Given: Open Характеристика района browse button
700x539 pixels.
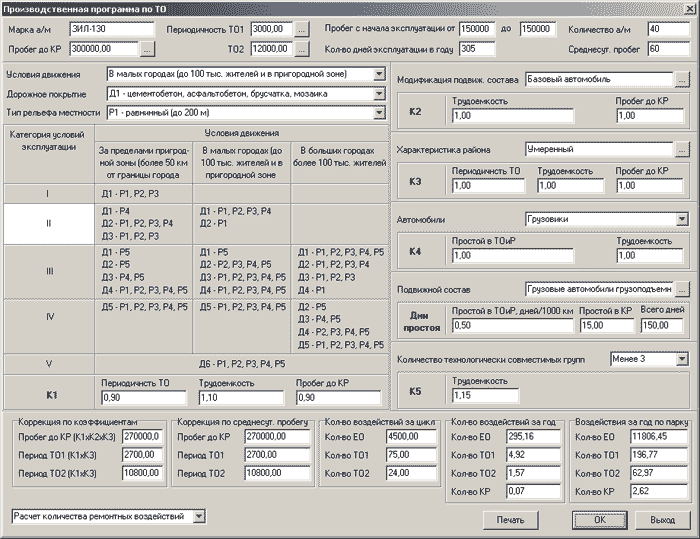Looking at the screenshot, I should coord(682,150).
